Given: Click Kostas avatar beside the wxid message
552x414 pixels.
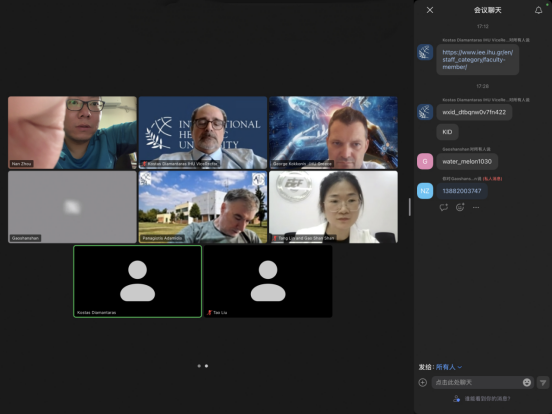Looking at the screenshot, I should (x=425, y=112).
